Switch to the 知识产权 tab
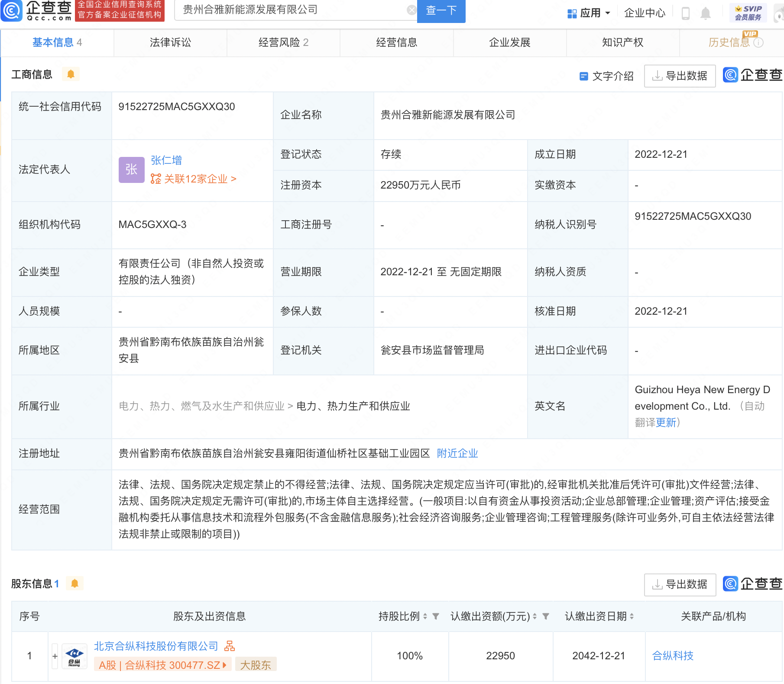 pos(622,42)
